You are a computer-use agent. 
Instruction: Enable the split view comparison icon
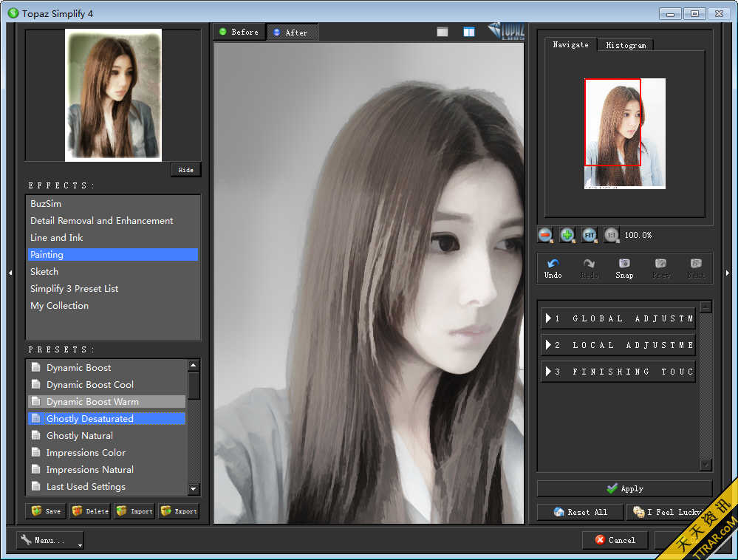tap(469, 33)
